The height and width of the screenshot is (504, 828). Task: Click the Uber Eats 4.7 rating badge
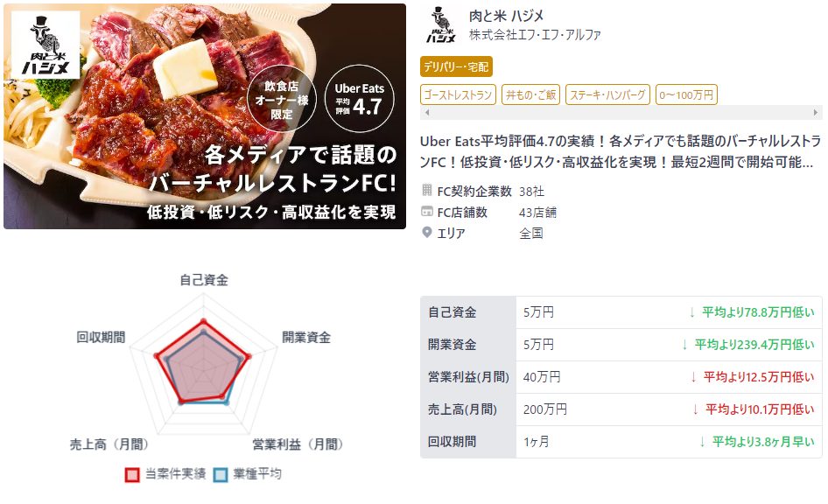(x=359, y=99)
